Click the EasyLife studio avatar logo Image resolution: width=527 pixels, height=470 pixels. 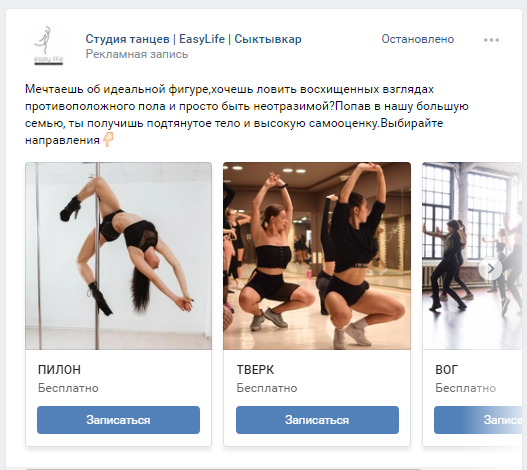click(x=48, y=46)
